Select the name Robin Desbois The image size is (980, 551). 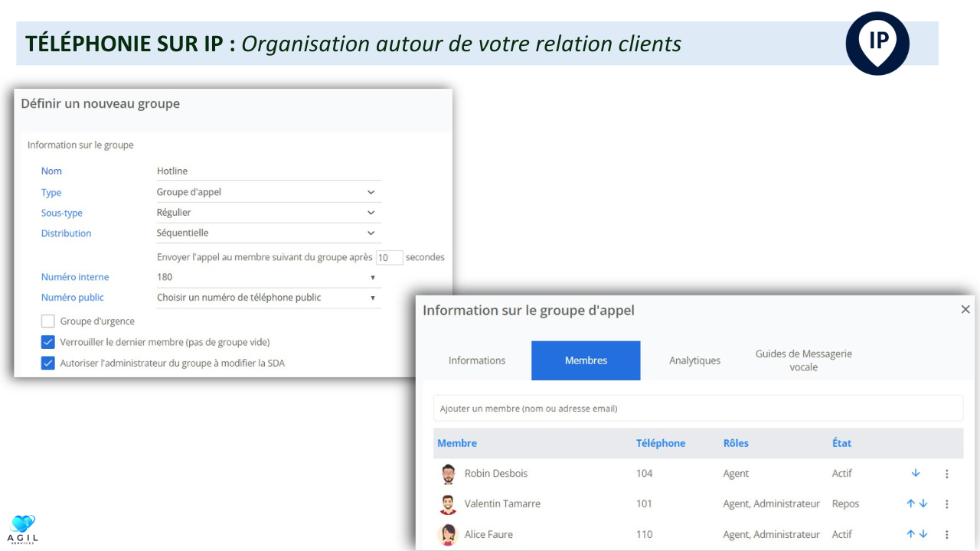[496, 474]
